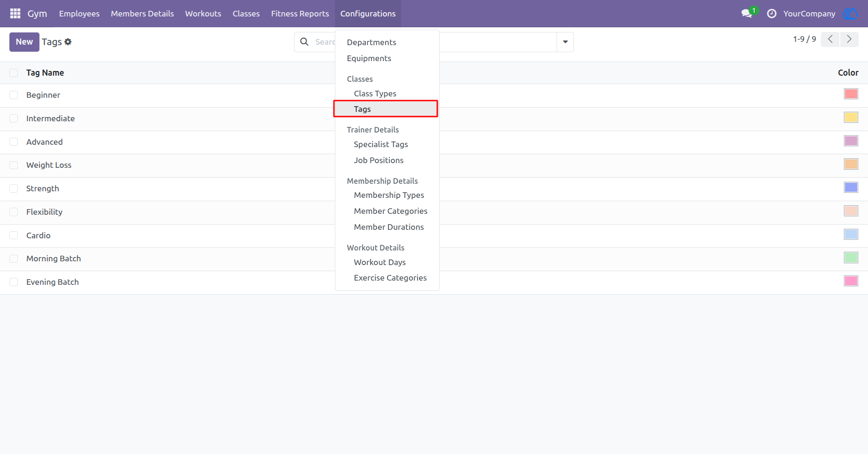Screen dimensions: 868x454
Task: Open the Tags gear settings icon
Action: tap(68, 42)
